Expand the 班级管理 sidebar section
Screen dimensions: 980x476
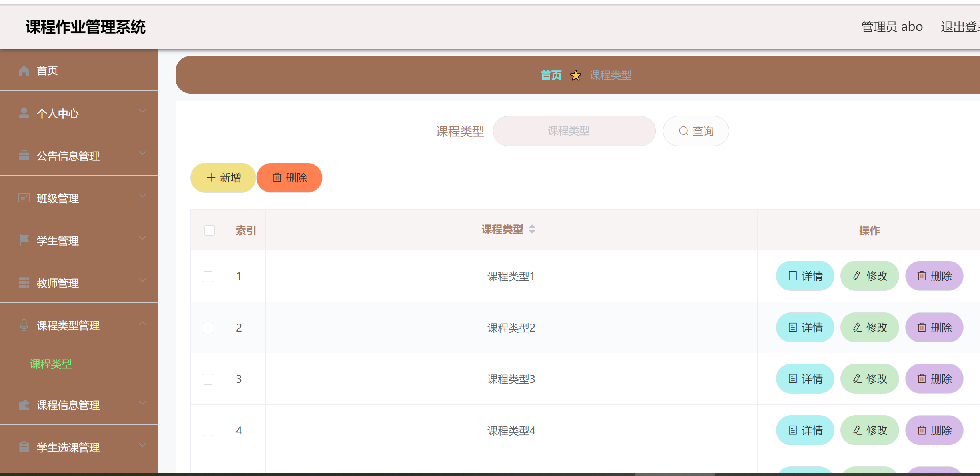[x=142, y=196]
